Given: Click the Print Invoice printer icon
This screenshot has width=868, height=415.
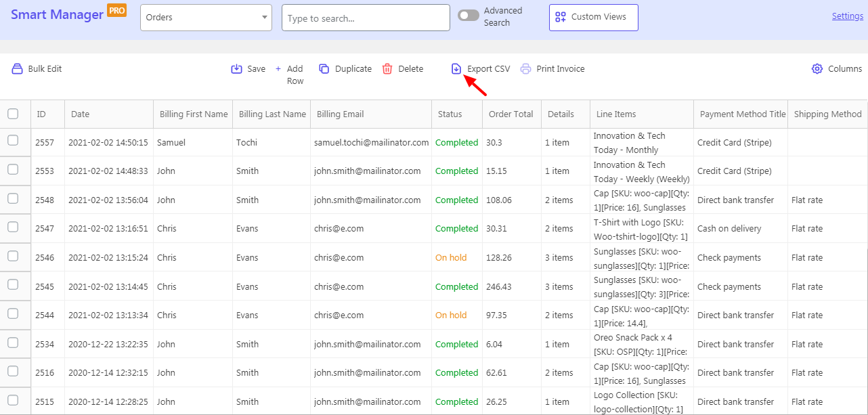Looking at the screenshot, I should pyautogui.click(x=525, y=68).
